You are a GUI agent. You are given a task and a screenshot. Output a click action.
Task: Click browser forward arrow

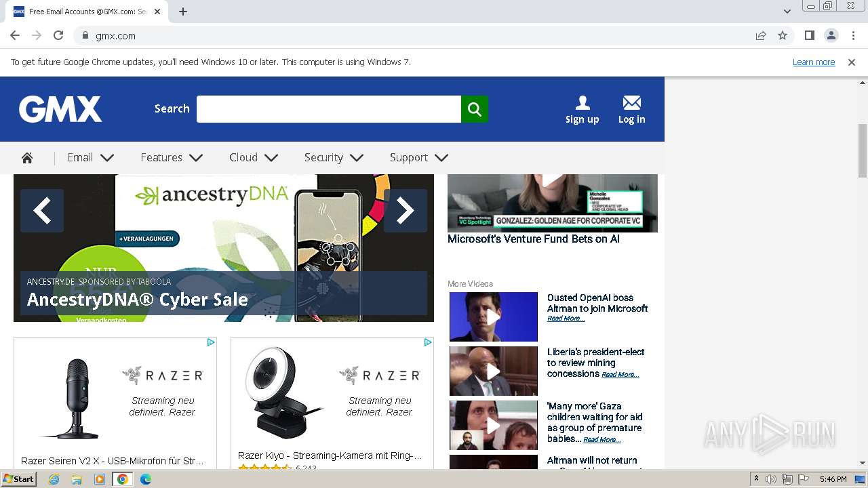(x=37, y=35)
